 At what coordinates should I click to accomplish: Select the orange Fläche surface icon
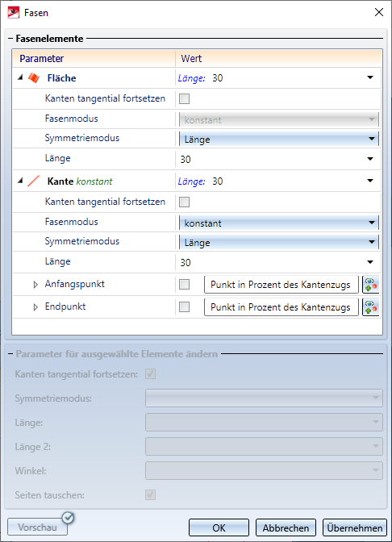point(34,78)
